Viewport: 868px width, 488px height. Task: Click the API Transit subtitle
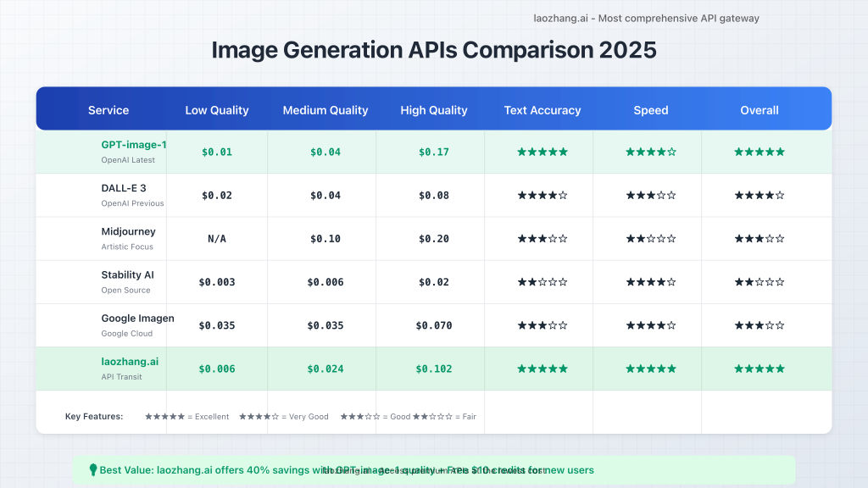(x=121, y=377)
